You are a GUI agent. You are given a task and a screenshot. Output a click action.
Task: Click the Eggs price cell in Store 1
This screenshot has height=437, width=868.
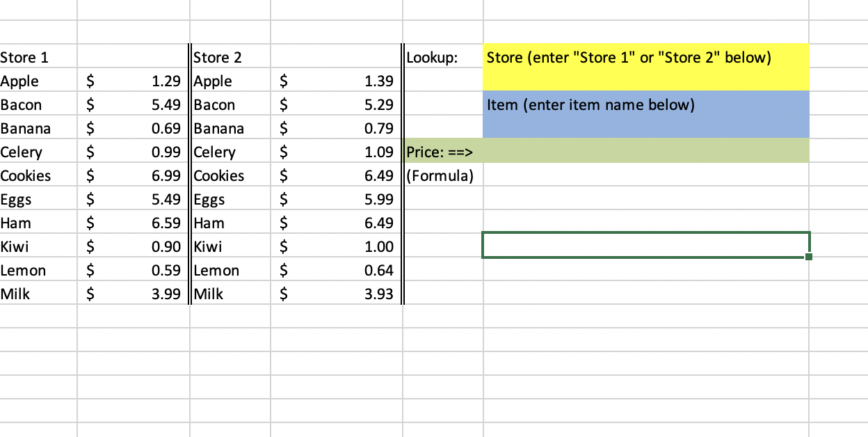tap(132, 199)
